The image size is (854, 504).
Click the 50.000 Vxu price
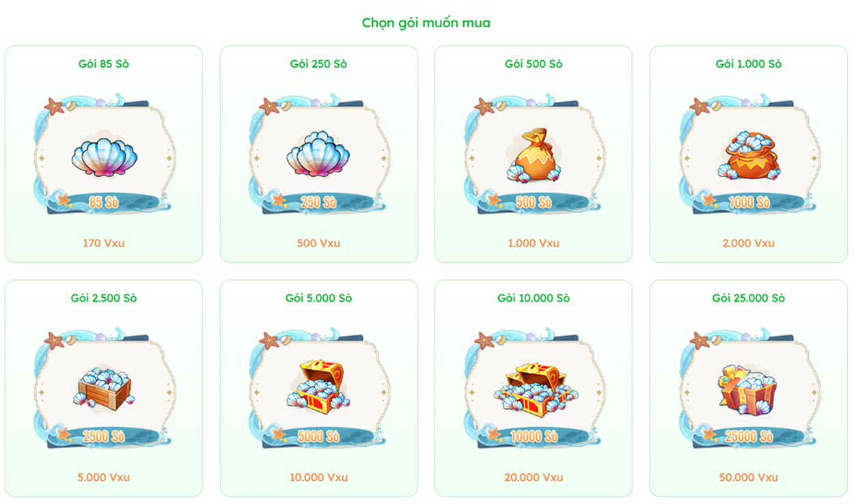[748, 477]
